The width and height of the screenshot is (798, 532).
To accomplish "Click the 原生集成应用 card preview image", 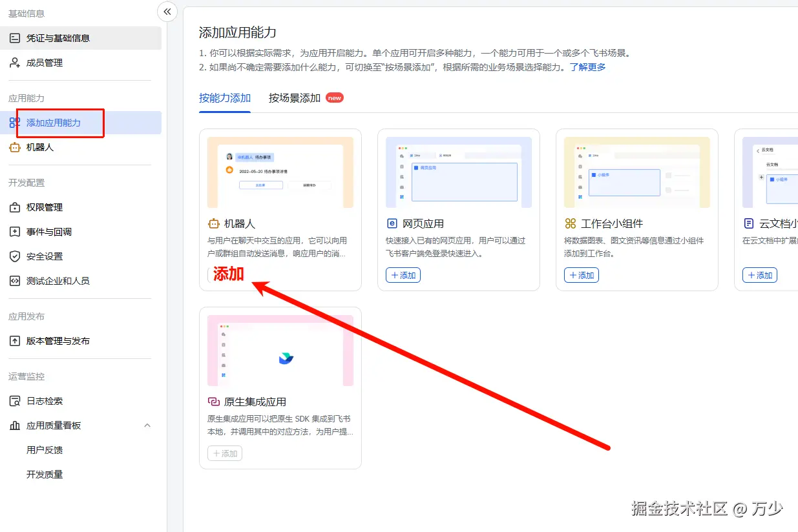I will (x=280, y=351).
